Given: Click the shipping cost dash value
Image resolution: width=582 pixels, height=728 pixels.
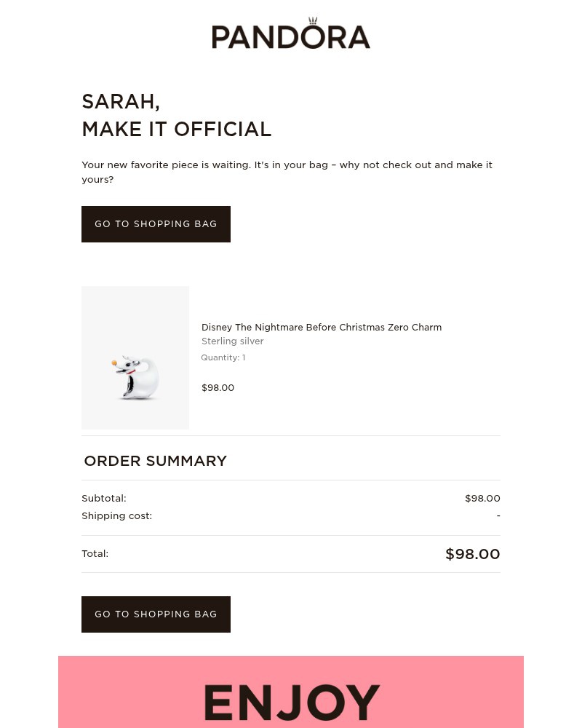Looking at the screenshot, I should point(498,516).
